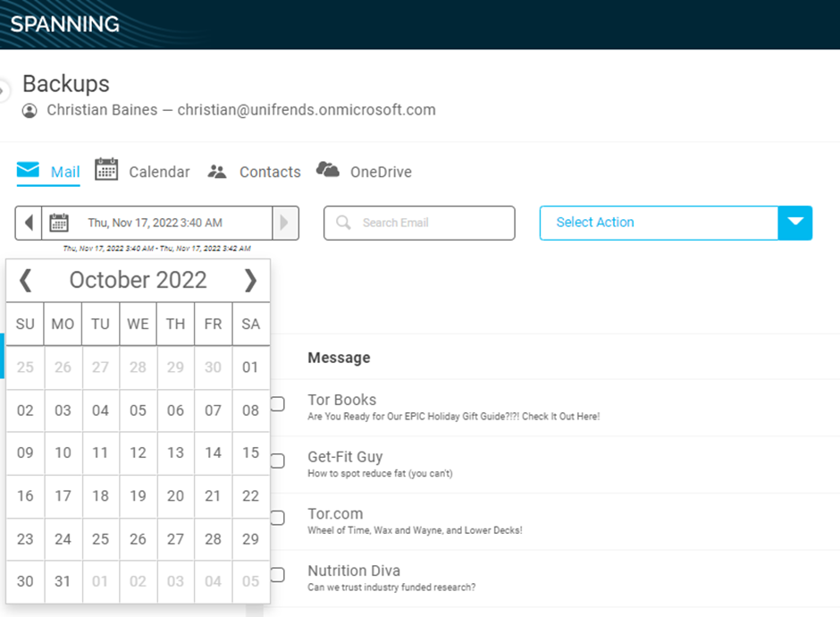Click the SPANNING logo
Screen dimensions: 840x617
pyautogui.click(x=65, y=24)
